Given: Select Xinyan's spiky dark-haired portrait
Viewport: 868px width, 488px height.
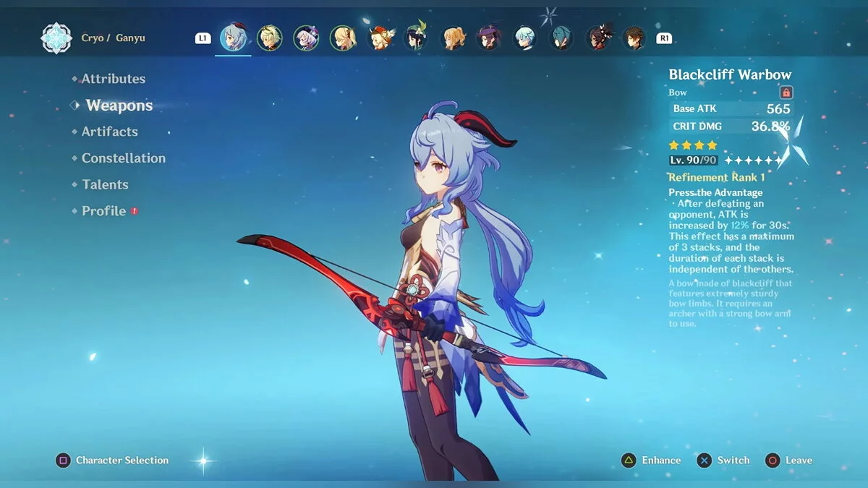Looking at the screenshot, I should [599, 38].
